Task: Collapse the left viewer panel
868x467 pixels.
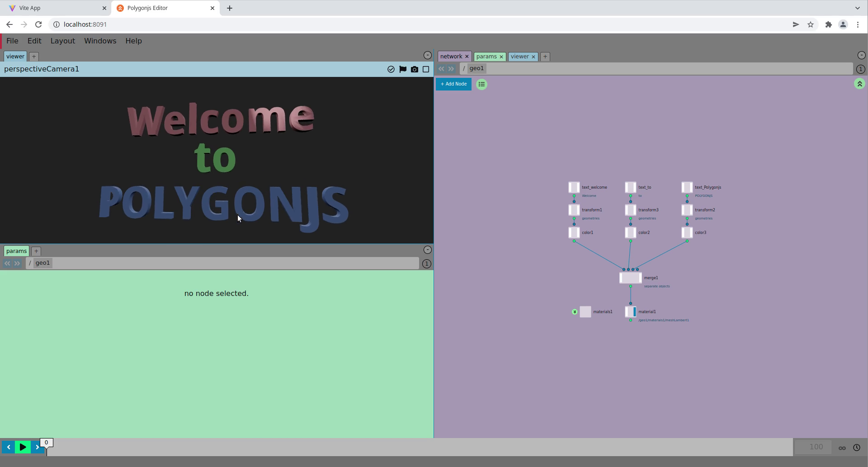Action: [427, 55]
